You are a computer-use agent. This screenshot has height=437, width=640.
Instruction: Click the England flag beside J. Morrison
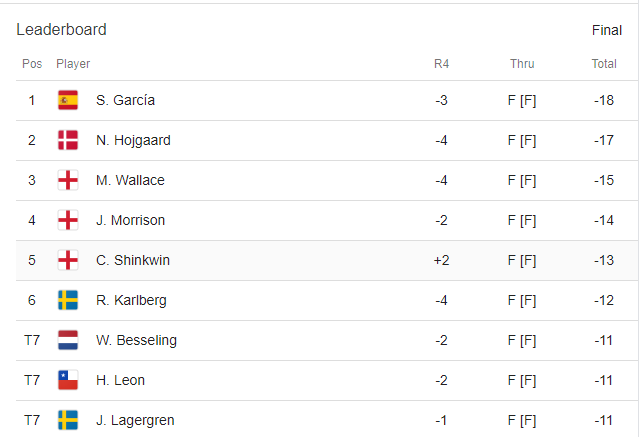click(68, 220)
